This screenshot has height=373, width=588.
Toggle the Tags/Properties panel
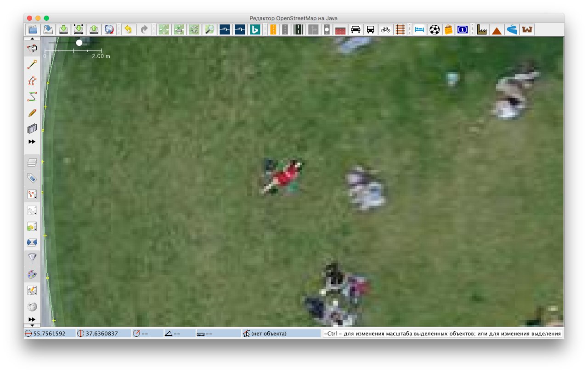[32, 178]
